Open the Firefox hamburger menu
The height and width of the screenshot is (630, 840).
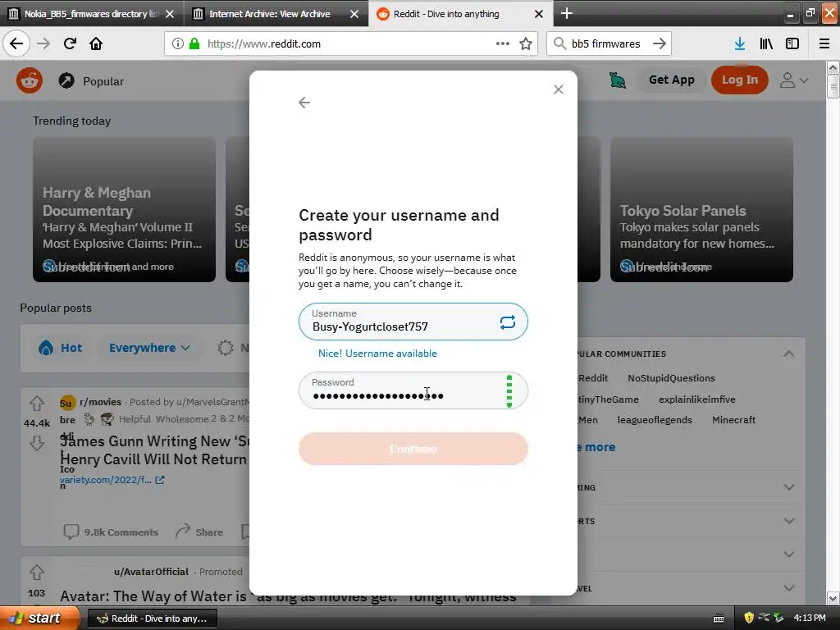point(824,44)
